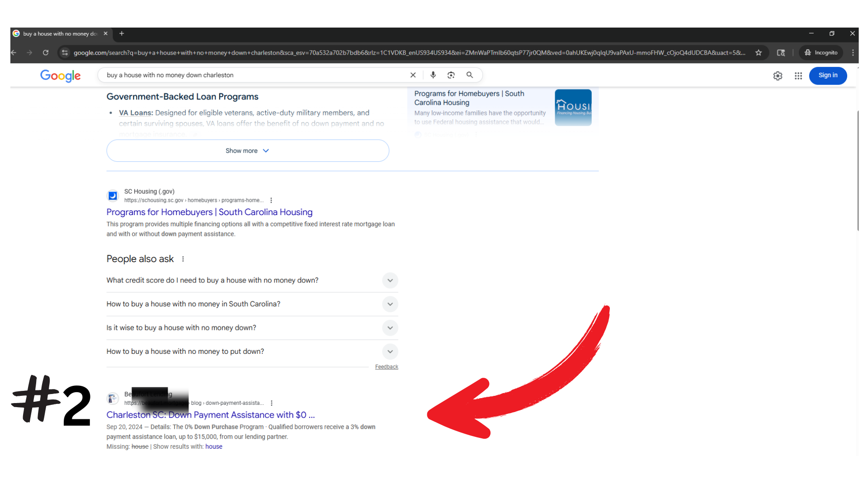Bookmark this page with star icon
This screenshot has width=868, height=488.
759,53
